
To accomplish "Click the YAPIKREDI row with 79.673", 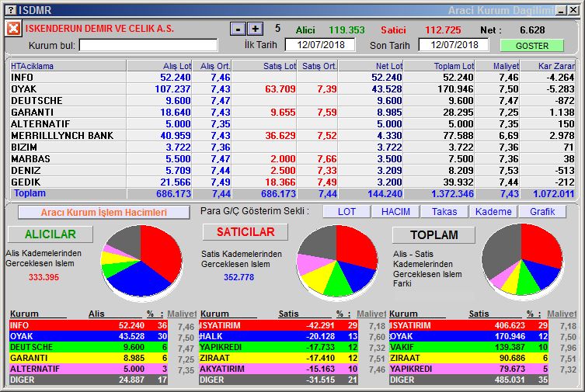I will [468, 369].
